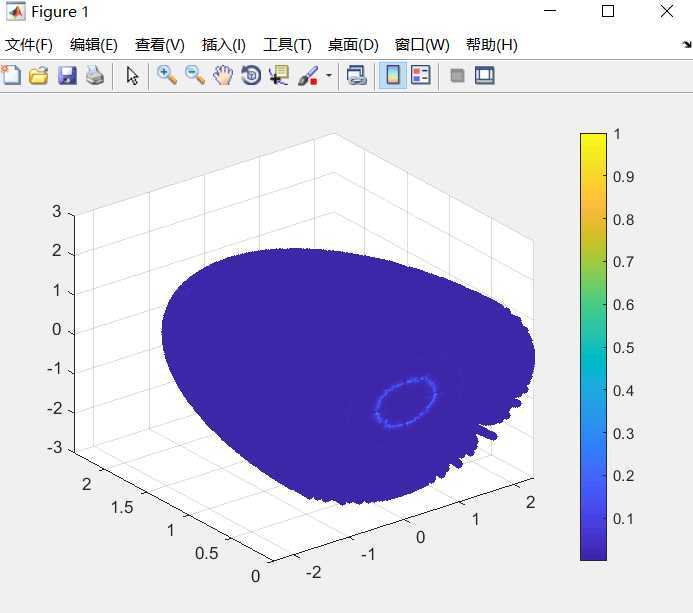Open the 查看(V) menu
Viewport: 693px width, 613px height.
pyautogui.click(x=160, y=45)
